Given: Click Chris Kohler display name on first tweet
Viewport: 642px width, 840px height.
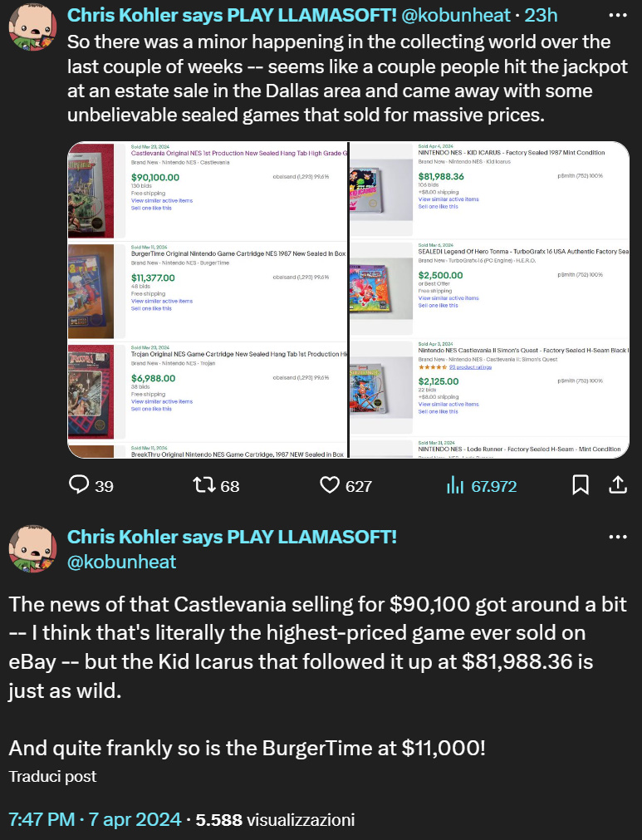Looking at the screenshot, I should coord(232,15).
